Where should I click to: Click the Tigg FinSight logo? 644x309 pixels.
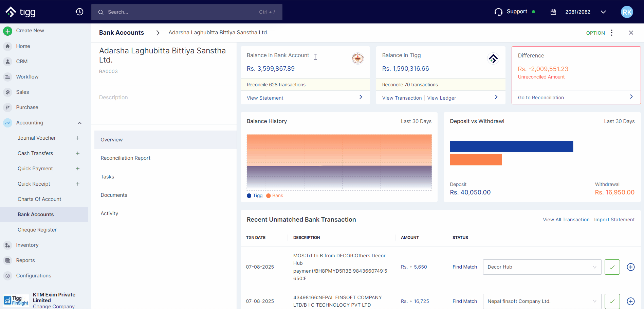(16, 300)
